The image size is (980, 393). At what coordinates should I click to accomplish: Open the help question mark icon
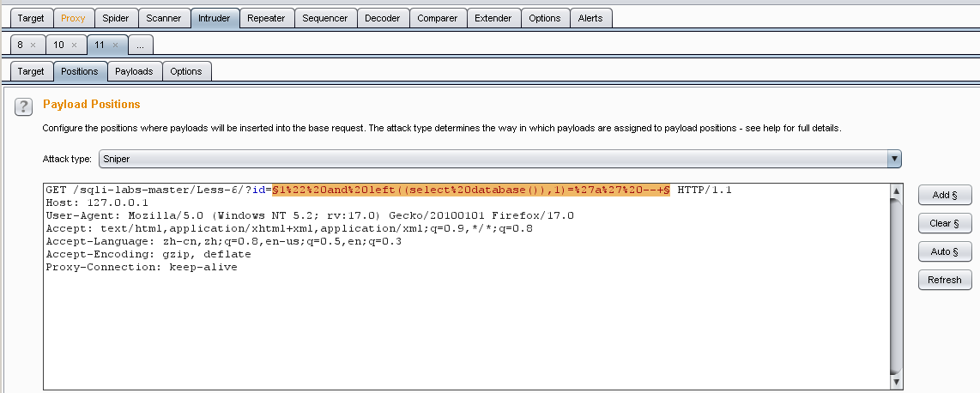(23, 107)
